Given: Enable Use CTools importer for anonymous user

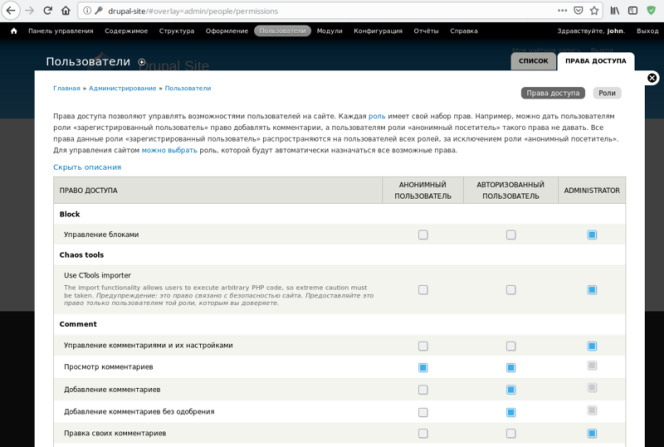Looking at the screenshot, I should tap(423, 290).
